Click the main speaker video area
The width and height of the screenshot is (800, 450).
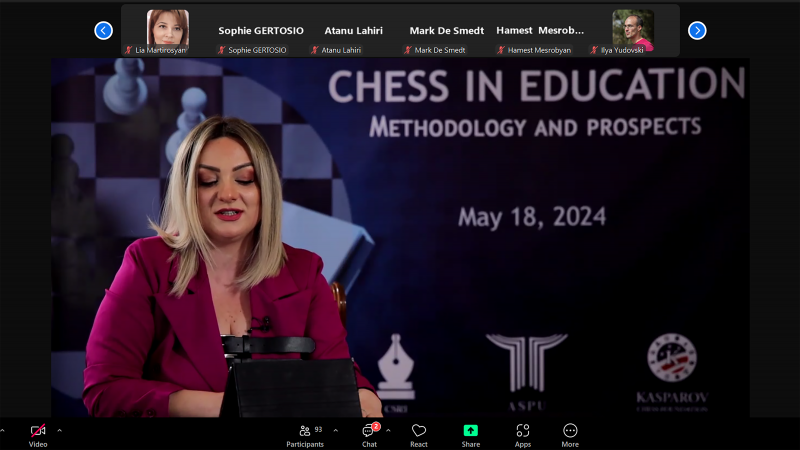point(400,240)
